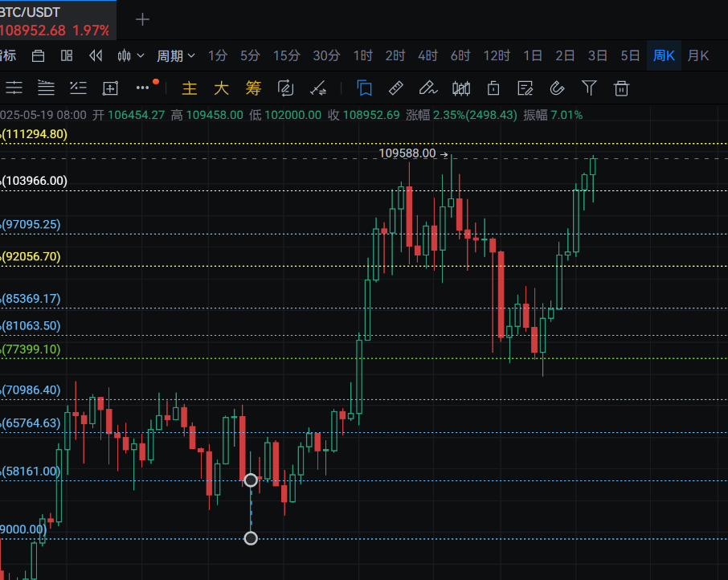Screen dimensions: 728x580
Task: Expand the chart type dropdown arrow
Action: 141,56
